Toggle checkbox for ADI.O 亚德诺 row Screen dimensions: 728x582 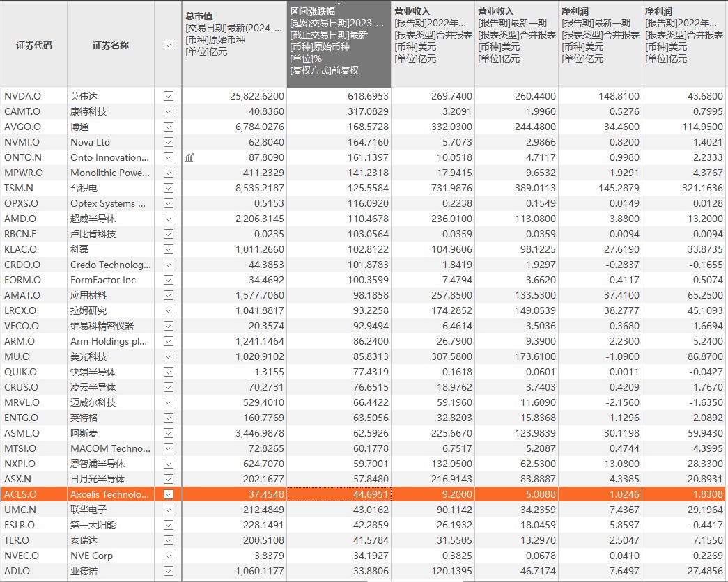click(168, 571)
